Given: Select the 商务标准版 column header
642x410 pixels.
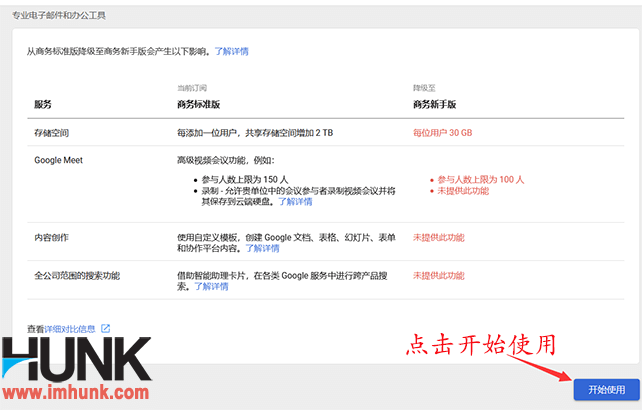Looking at the screenshot, I should pyautogui.click(x=199, y=104).
